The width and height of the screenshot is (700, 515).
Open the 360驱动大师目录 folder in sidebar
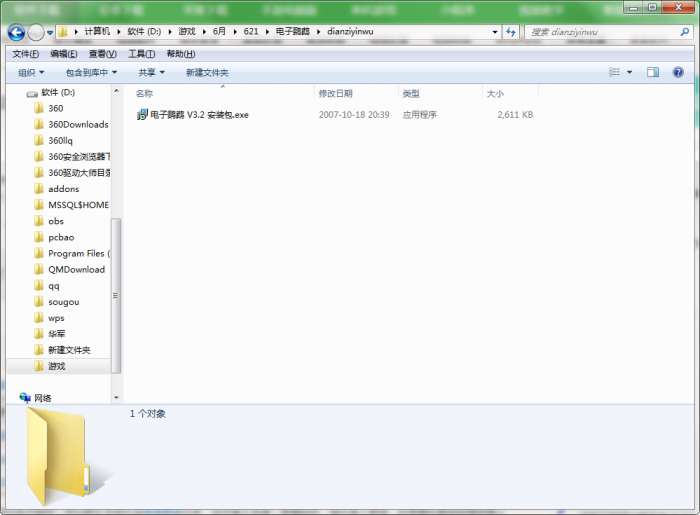tap(79, 173)
